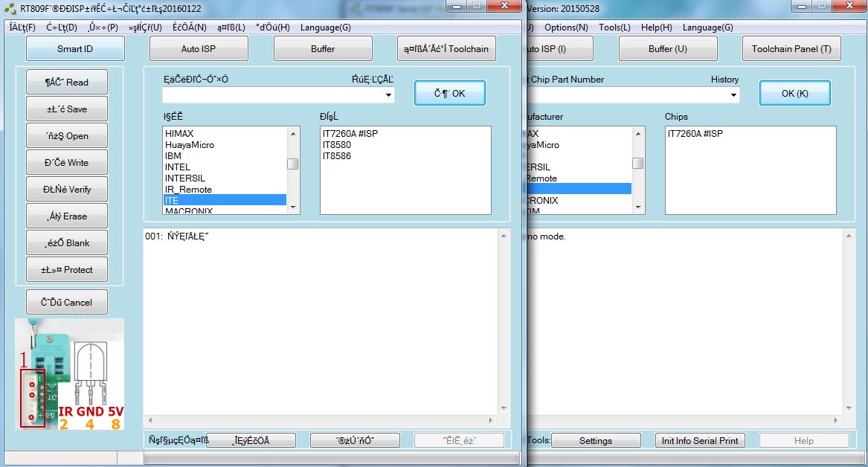Open the Help(H) menu
This screenshot has height=467, width=868.
pyautogui.click(x=656, y=28)
